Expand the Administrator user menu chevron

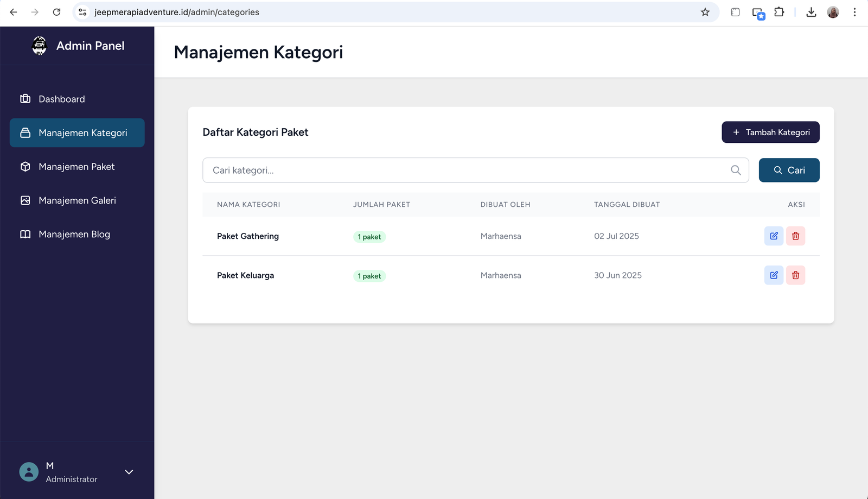pos(129,472)
